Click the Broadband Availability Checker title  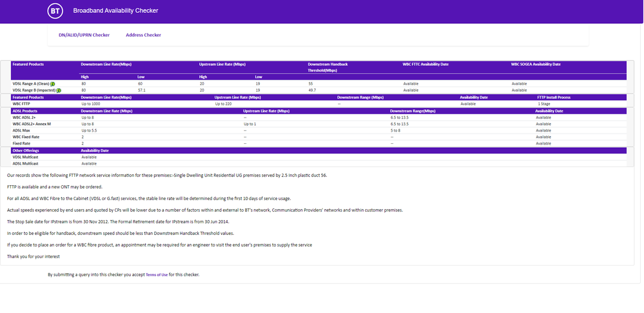pos(115,11)
